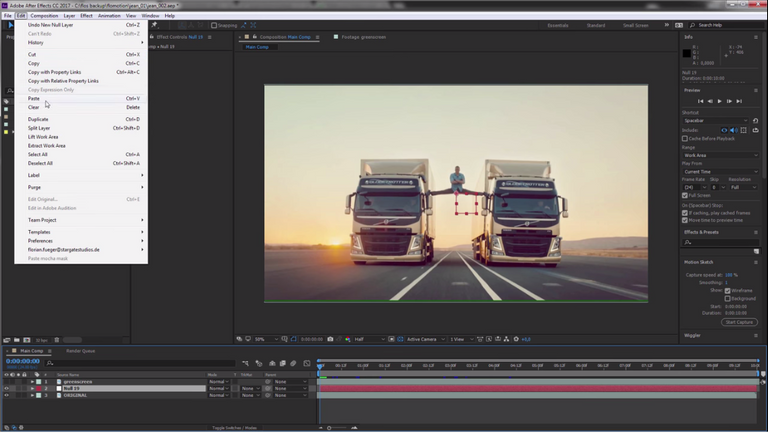
Task: Uncheck the Full Screen checkbox
Action: coord(685,195)
